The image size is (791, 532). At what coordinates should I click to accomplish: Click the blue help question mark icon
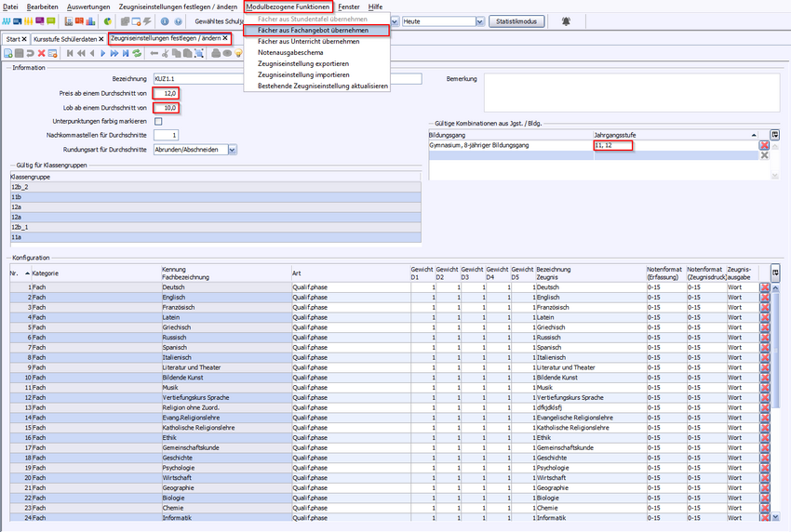tap(178, 20)
